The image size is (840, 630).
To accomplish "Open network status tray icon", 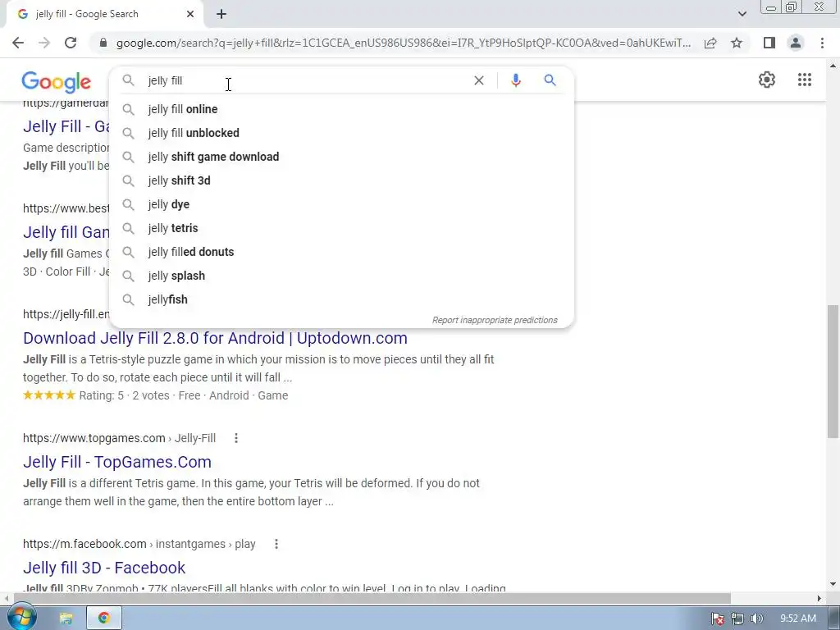I will pos(737,619).
